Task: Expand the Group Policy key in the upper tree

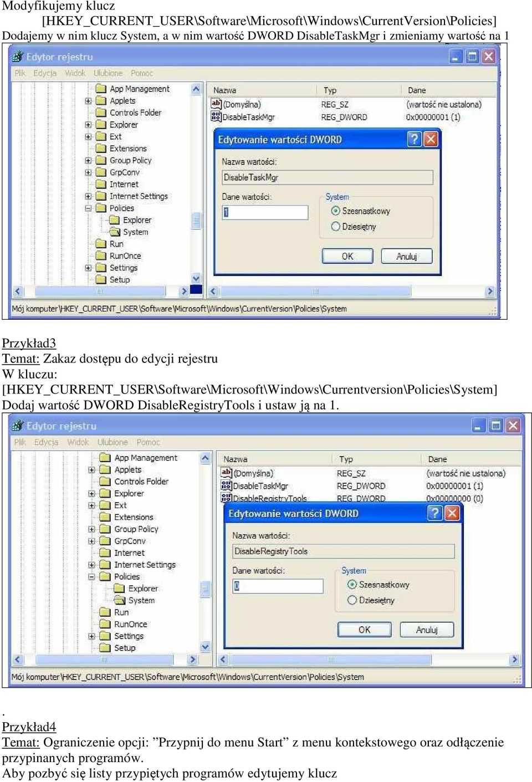Action: [x=88, y=160]
